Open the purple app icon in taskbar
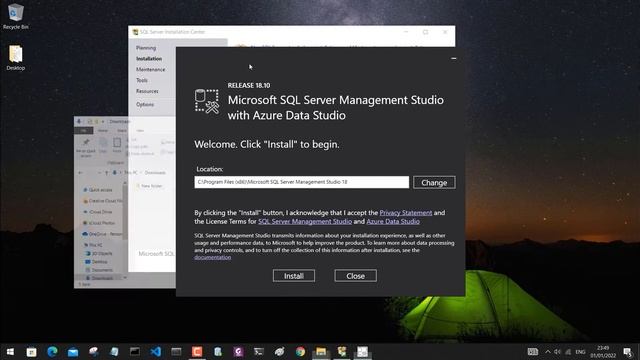Image resolution: width=640 pixels, height=360 pixels. (x=238, y=351)
